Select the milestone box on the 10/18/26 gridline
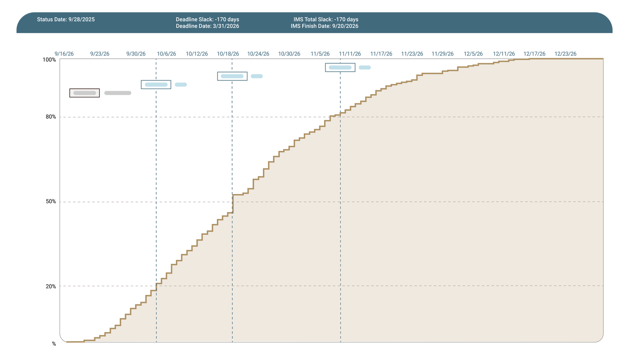This screenshot has height=364, width=625. coord(232,76)
